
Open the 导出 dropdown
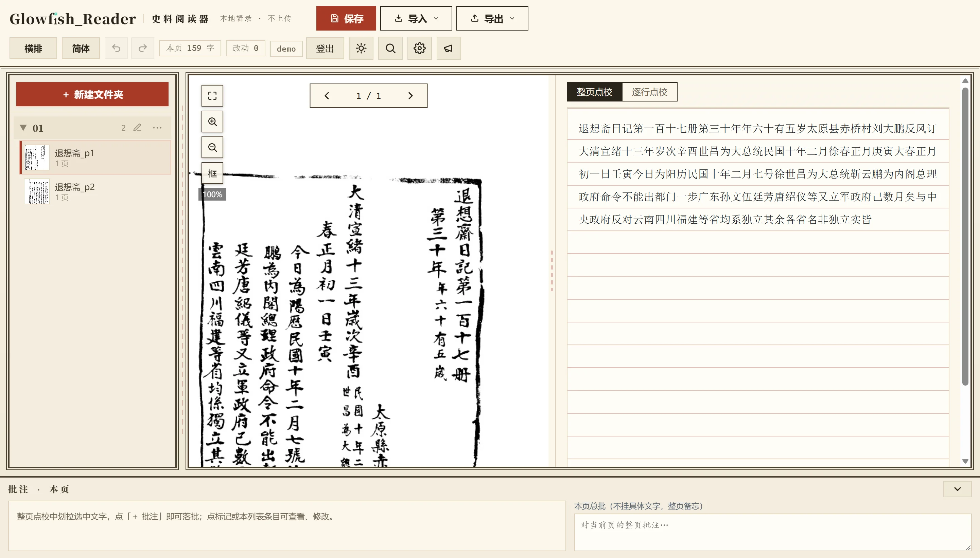click(x=492, y=18)
